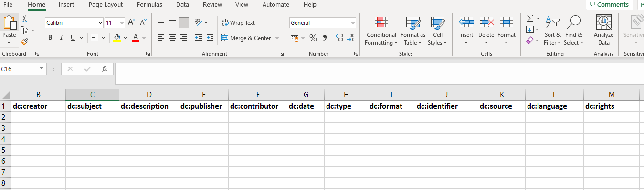Increase Decimal places

[x=339, y=38]
